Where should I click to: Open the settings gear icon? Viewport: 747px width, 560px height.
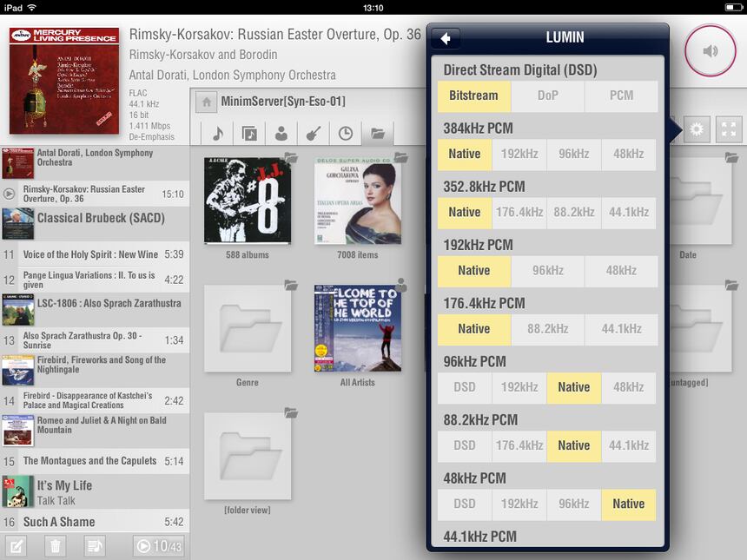pyautogui.click(x=697, y=129)
